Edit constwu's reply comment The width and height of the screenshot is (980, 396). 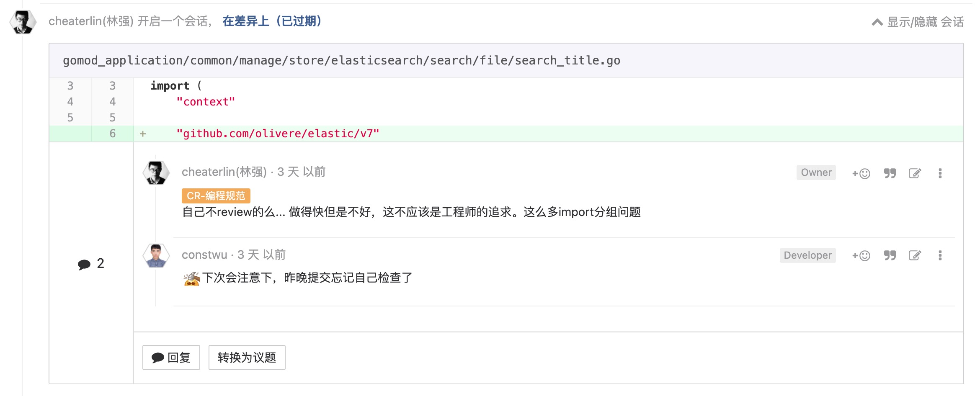[915, 255]
